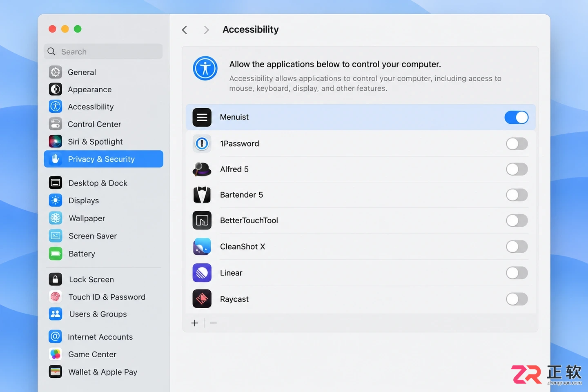Click the CleanShot X app icon
This screenshot has height=392, width=588.
point(202,247)
